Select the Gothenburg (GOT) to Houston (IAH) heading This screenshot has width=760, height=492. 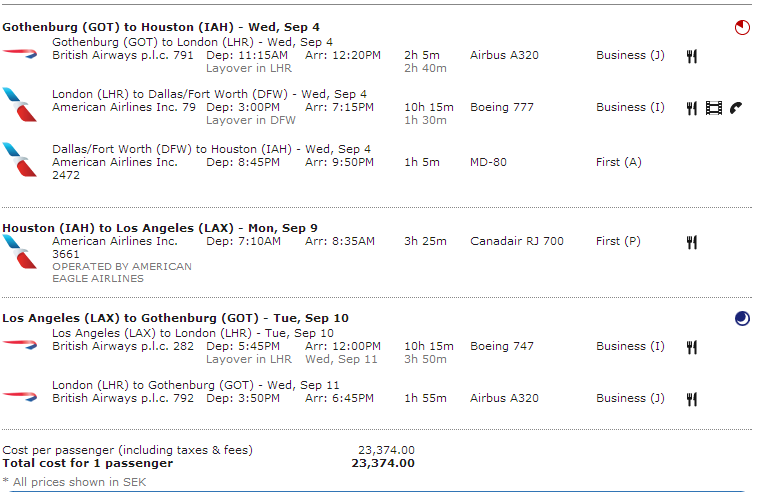coord(161,27)
